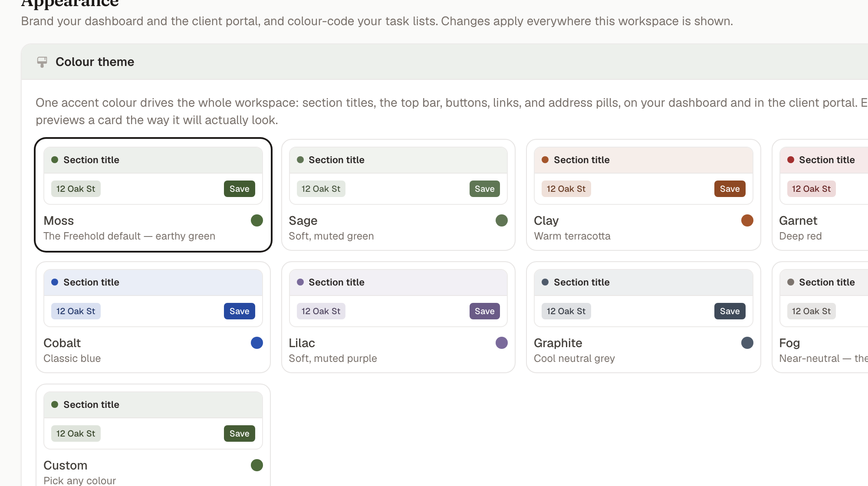The width and height of the screenshot is (868, 486).
Task: Click the 12 Oak St pill in Garnet preview
Action: pos(812,189)
